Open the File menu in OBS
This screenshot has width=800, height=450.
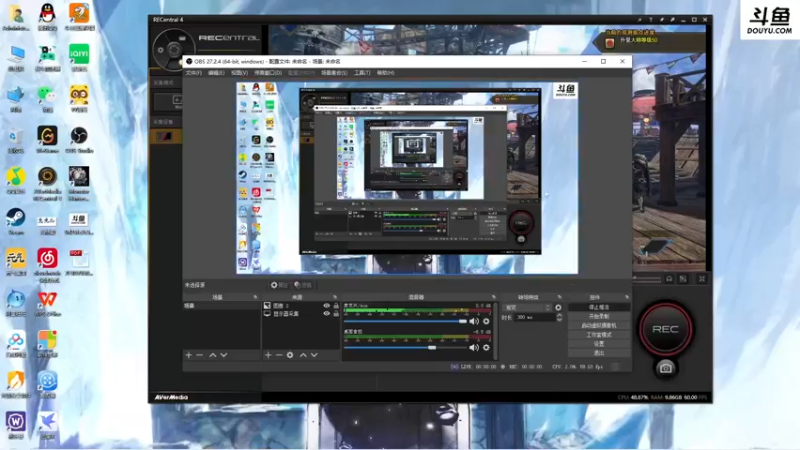point(193,73)
